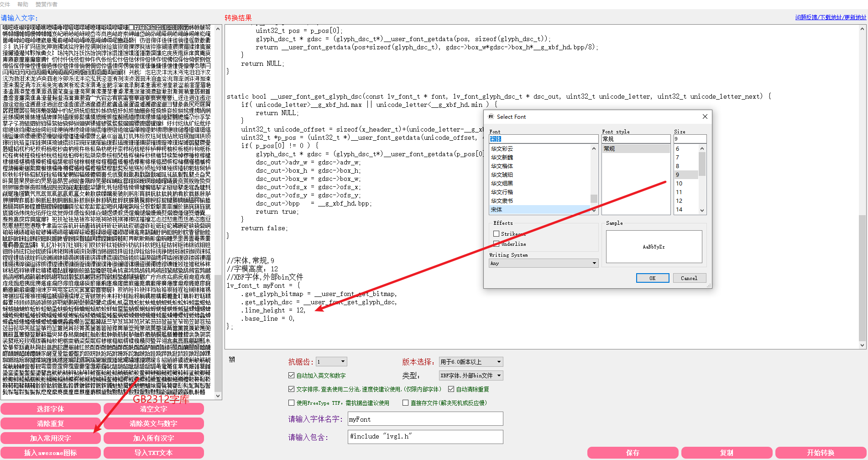This screenshot has height=460, width=868.
Task: Open the 问题反馈/下载地址/更新地址 link
Action: 831,17
